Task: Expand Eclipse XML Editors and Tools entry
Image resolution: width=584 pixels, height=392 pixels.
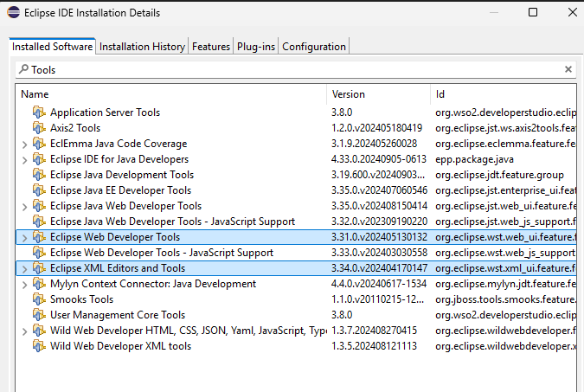Action: 24,269
